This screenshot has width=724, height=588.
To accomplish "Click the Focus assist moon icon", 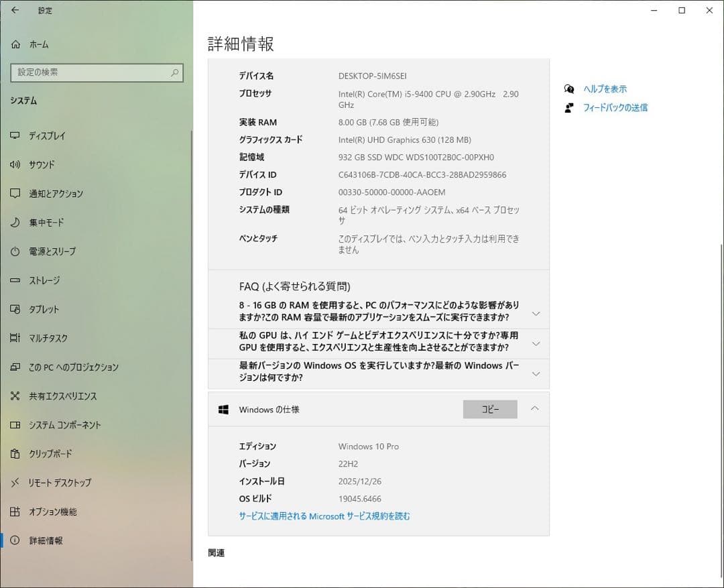I will (x=15, y=222).
